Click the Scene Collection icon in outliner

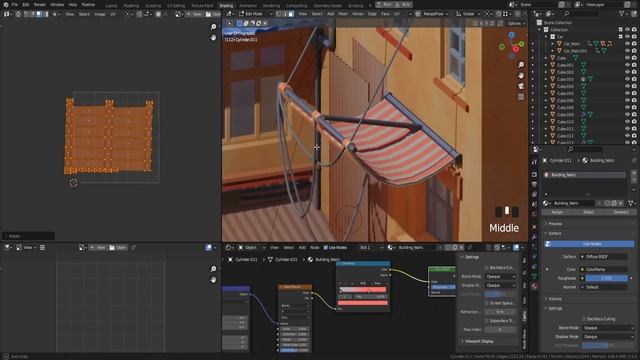click(539, 22)
